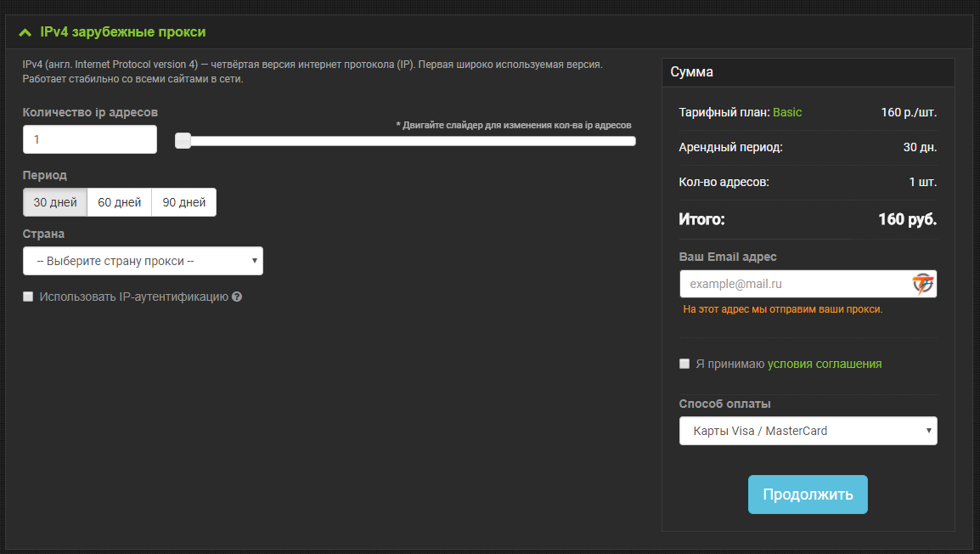Click the orange email notice text
The height and width of the screenshot is (554, 980).
[782, 309]
